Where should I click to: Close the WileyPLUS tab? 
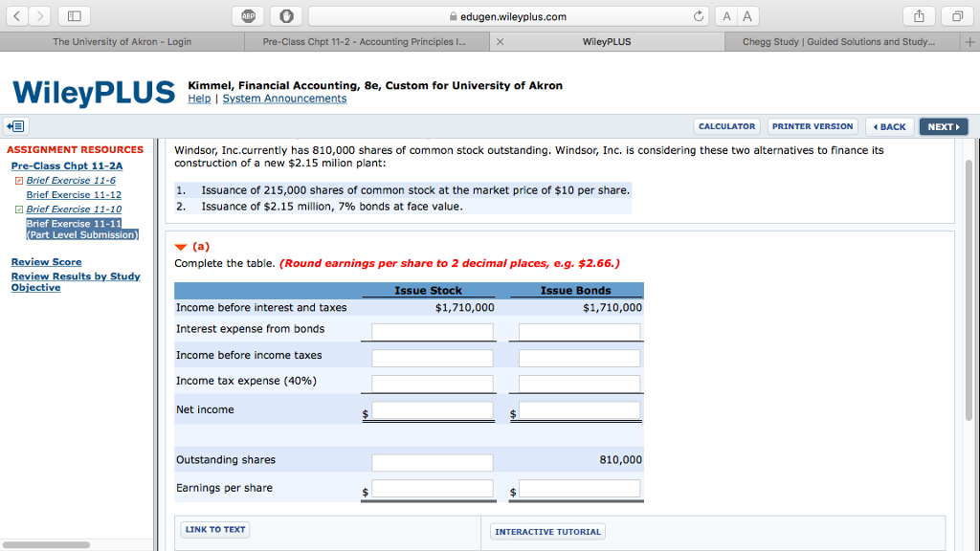pyautogui.click(x=500, y=42)
